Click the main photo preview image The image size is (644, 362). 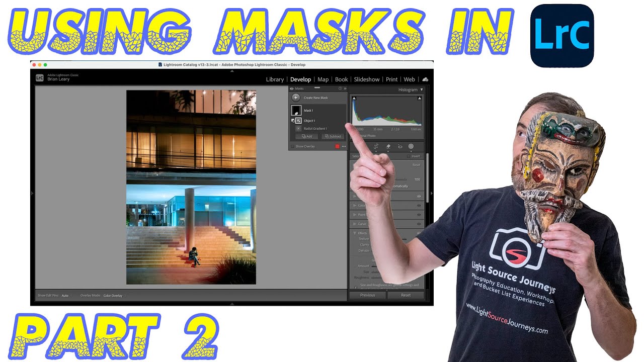click(191, 187)
